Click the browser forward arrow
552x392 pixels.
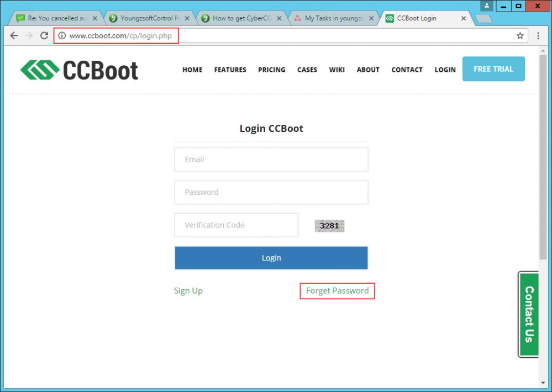(x=29, y=35)
